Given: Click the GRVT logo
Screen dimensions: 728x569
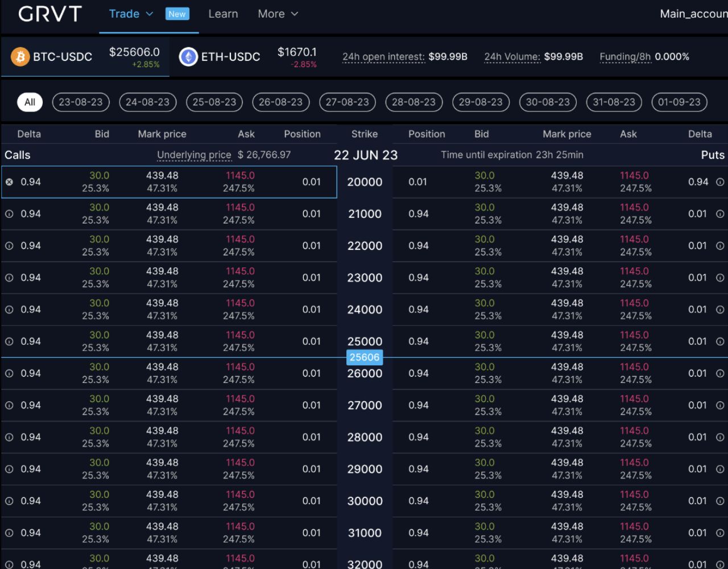Looking at the screenshot, I should click(x=50, y=14).
